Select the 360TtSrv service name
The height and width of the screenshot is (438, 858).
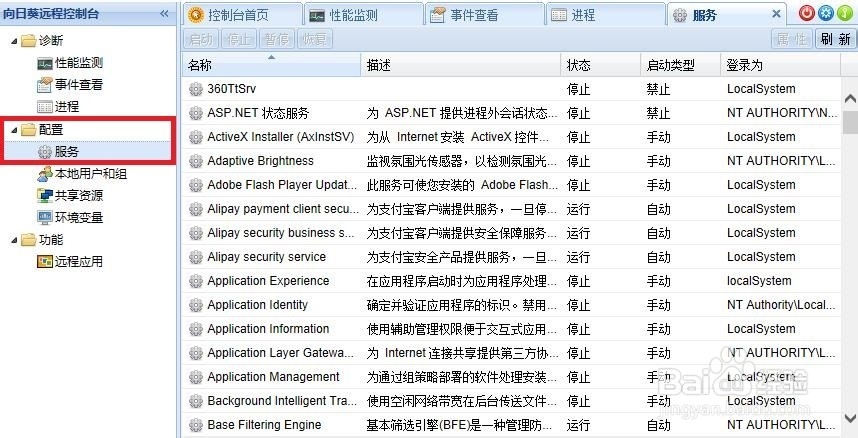[x=231, y=89]
